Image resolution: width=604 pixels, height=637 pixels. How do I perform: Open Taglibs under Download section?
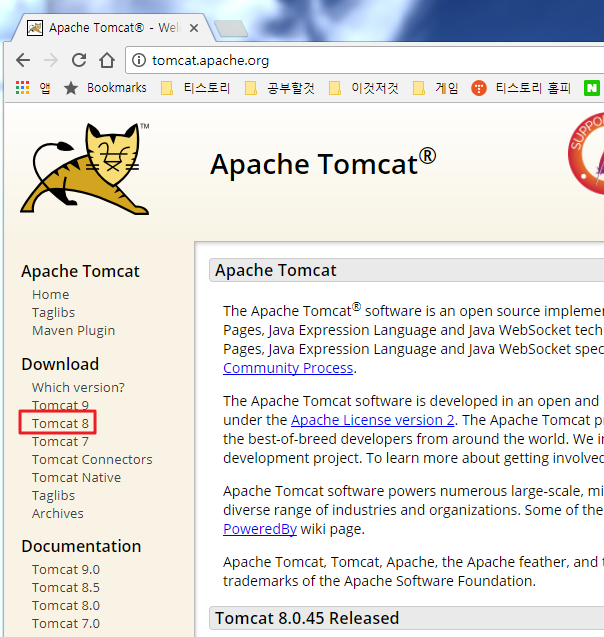click(54, 496)
